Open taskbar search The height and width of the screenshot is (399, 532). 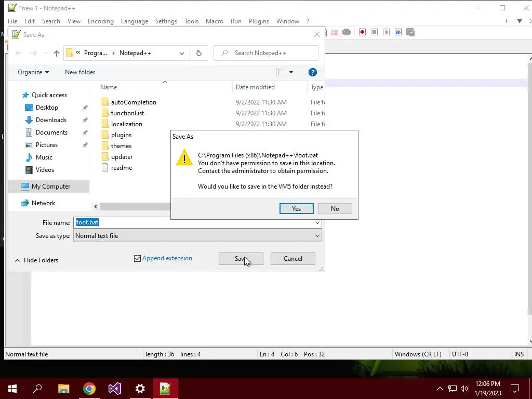[37, 389]
